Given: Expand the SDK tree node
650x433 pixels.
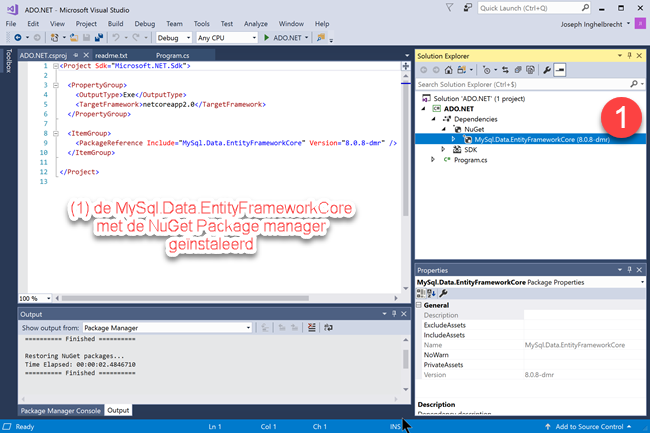Looking at the screenshot, I should pyautogui.click(x=444, y=149).
